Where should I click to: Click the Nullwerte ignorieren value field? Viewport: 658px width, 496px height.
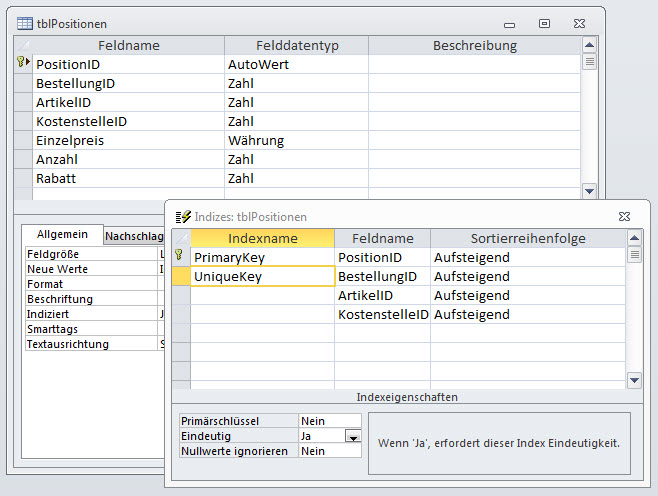pyautogui.click(x=329, y=452)
